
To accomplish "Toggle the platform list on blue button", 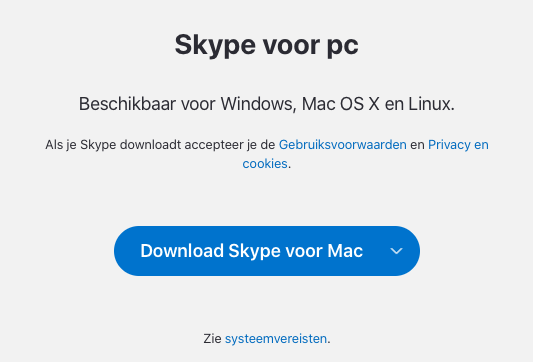I will pyautogui.click(x=396, y=251).
